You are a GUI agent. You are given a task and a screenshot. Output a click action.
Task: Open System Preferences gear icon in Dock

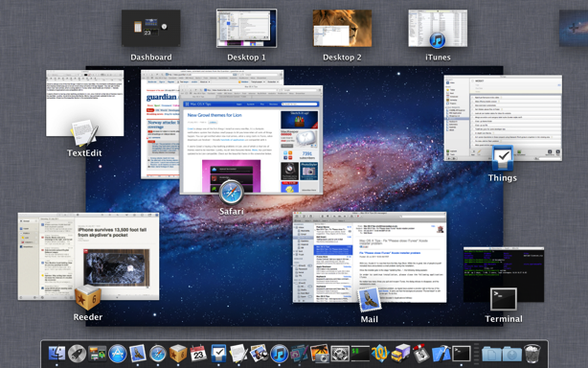(340, 354)
